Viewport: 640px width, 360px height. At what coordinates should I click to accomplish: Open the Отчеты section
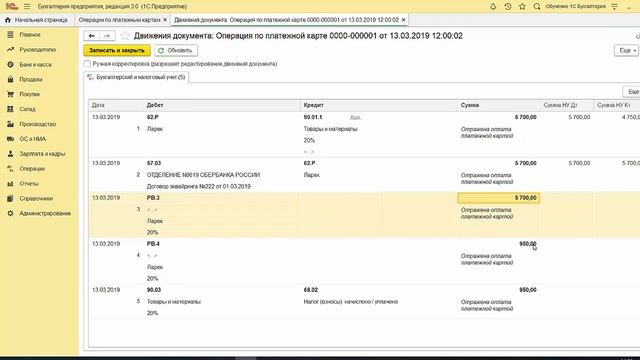(29, 184)
